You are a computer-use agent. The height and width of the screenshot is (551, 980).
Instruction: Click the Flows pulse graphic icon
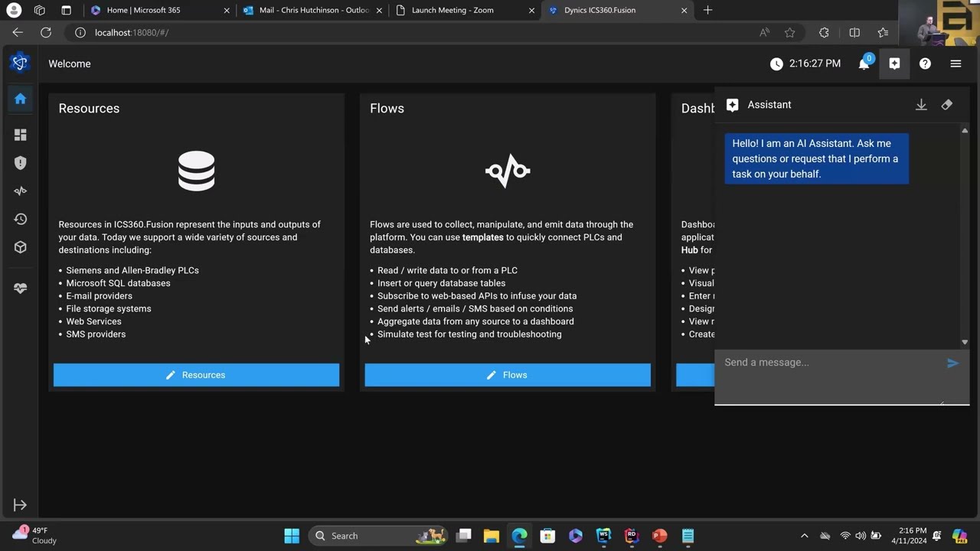(x=508, y=170)
